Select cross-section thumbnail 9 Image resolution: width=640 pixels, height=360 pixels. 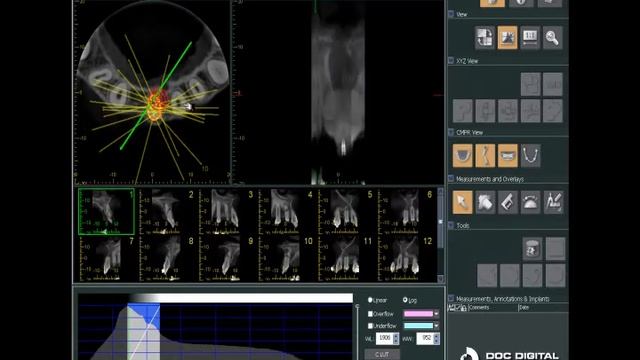click(x=226, y=259)
